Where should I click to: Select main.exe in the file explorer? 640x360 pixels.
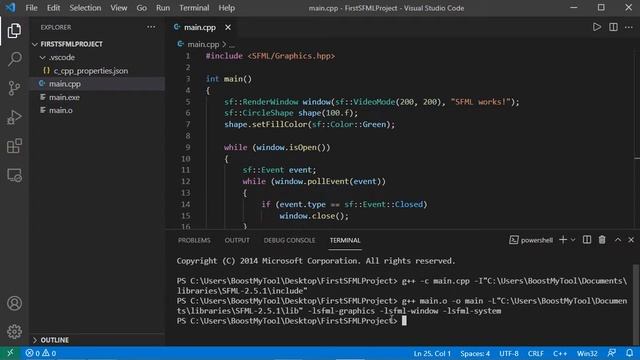(x=64, y=98)
